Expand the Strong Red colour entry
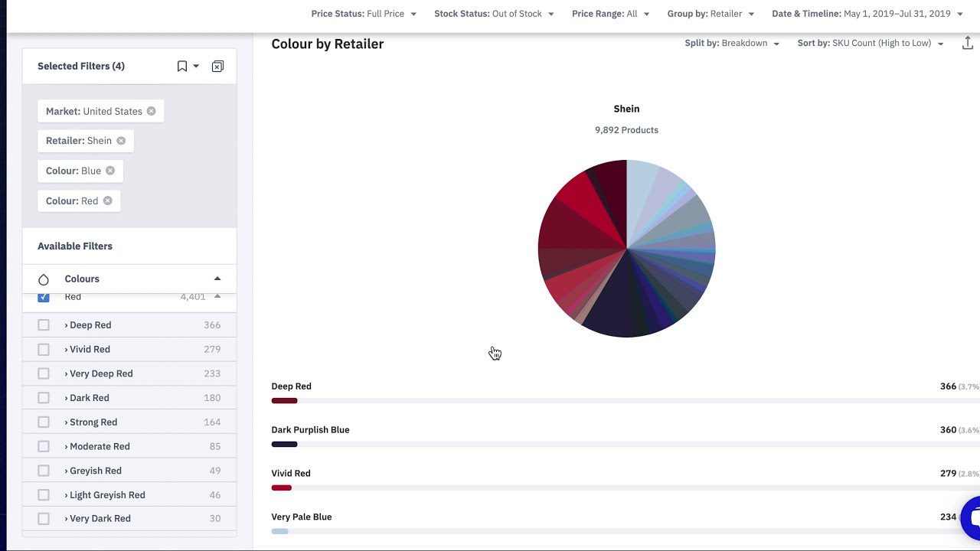The height and width of the screenshot is (551, 980). [x=91, y=422]
